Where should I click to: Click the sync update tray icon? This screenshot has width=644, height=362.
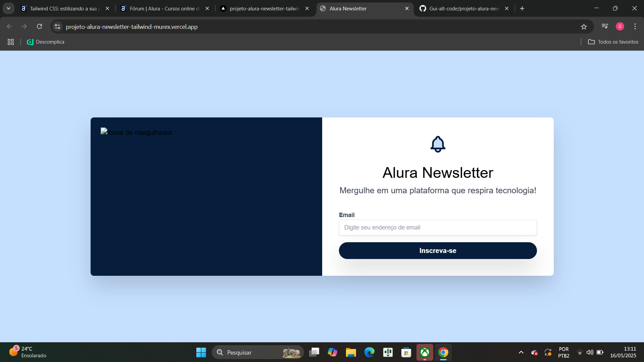548,353
